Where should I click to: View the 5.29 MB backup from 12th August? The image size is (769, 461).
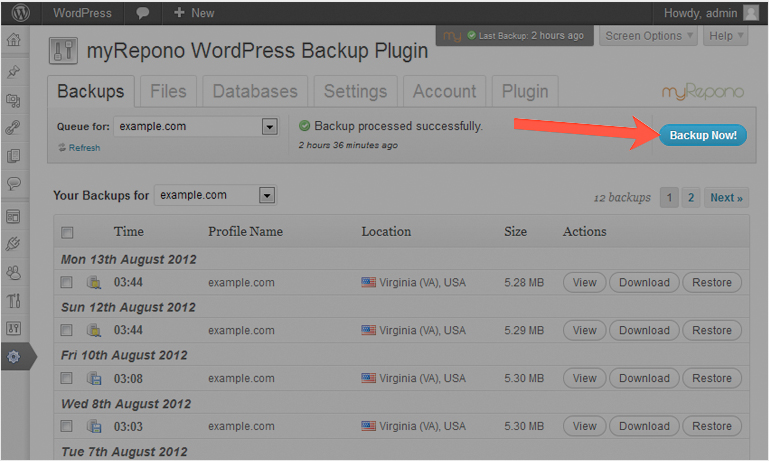(x=585, y=331)
